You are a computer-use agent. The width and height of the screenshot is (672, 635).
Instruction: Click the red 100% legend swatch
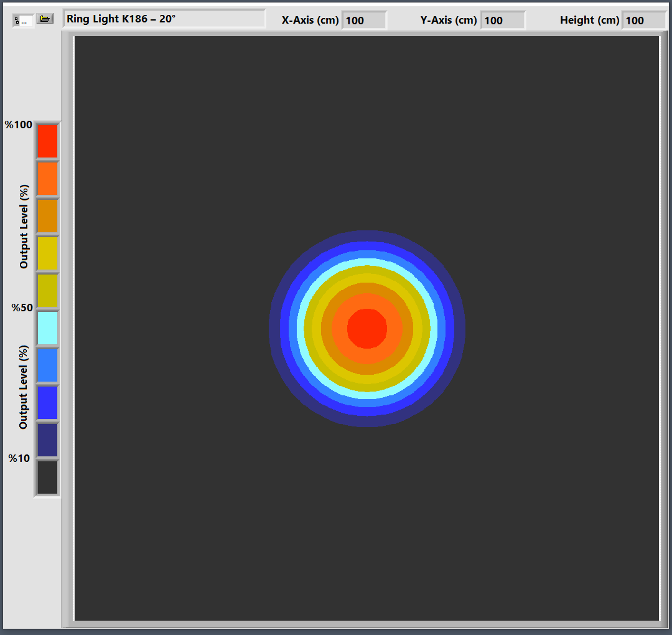click(47, 141)
